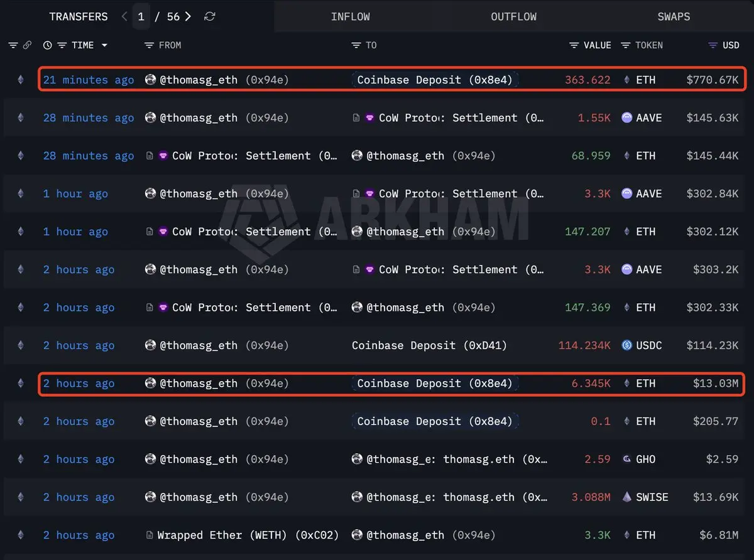This screenshot has width=754, height=560.
Task: Click the 114.234K value cell
Action: pyautogui.click(x=584, y=345)
